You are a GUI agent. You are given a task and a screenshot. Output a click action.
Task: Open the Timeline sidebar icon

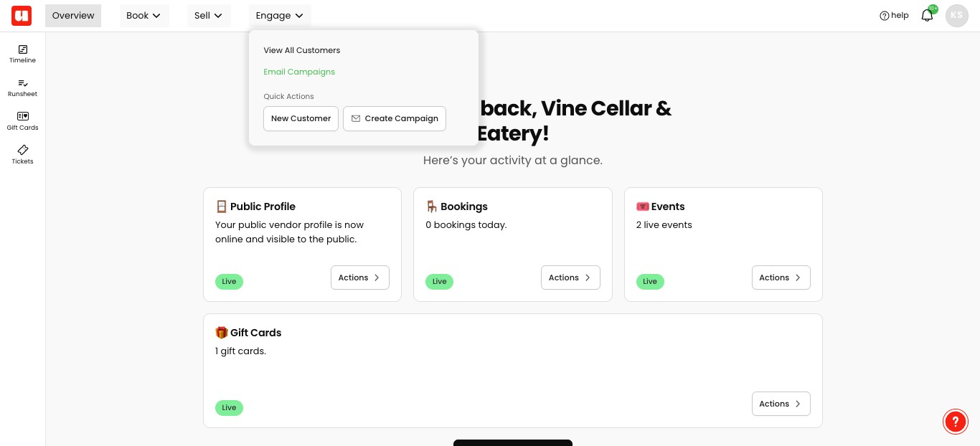pyautogui.click(x=22, y=54)
